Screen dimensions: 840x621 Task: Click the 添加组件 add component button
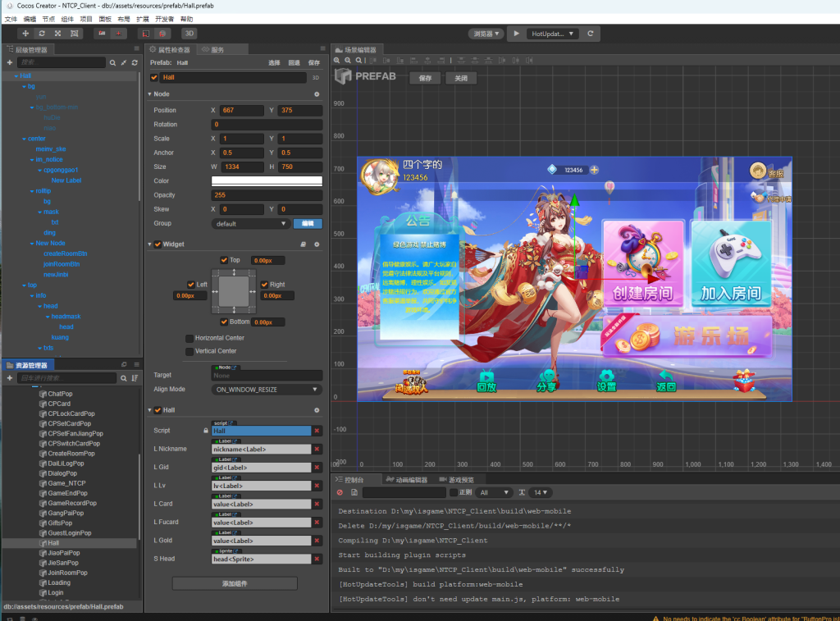(x=235, y=583)
